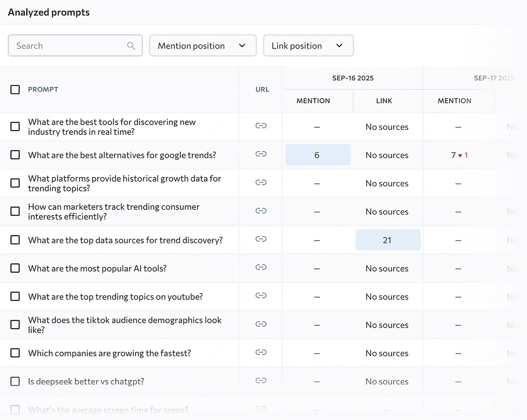Toggle the select-all checkbox beside PROMPT header
The image size is (527, 420).
click(x=15, y=90)
